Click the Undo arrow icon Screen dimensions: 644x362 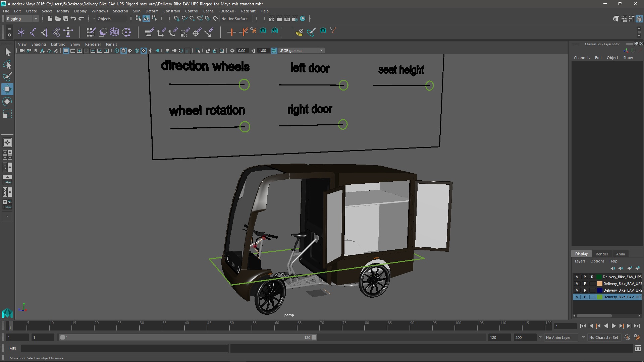(x=73, y=19)
